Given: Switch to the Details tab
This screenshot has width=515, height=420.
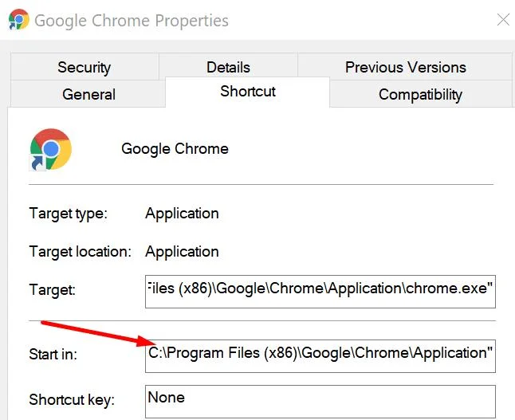Looking at the screenshot, I should point(228,67).
